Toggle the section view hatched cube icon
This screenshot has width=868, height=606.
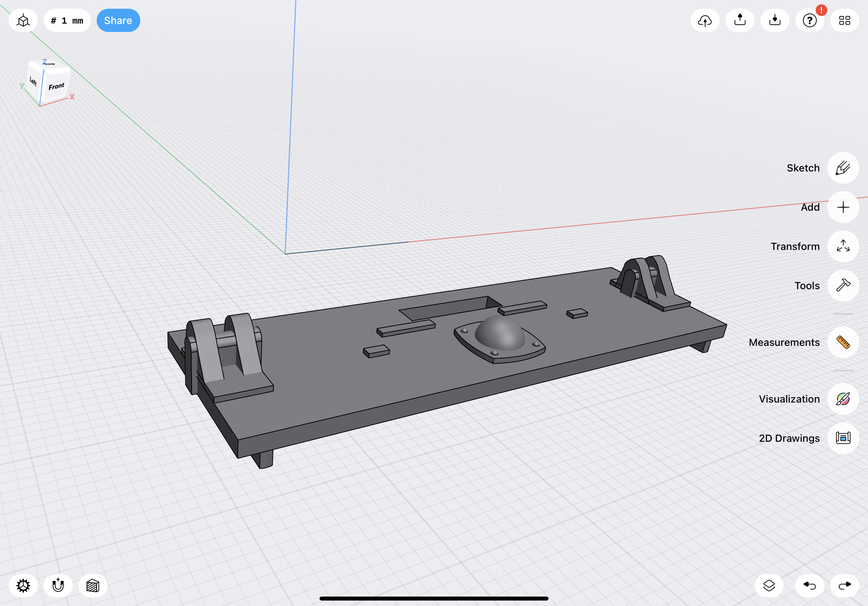93,586
